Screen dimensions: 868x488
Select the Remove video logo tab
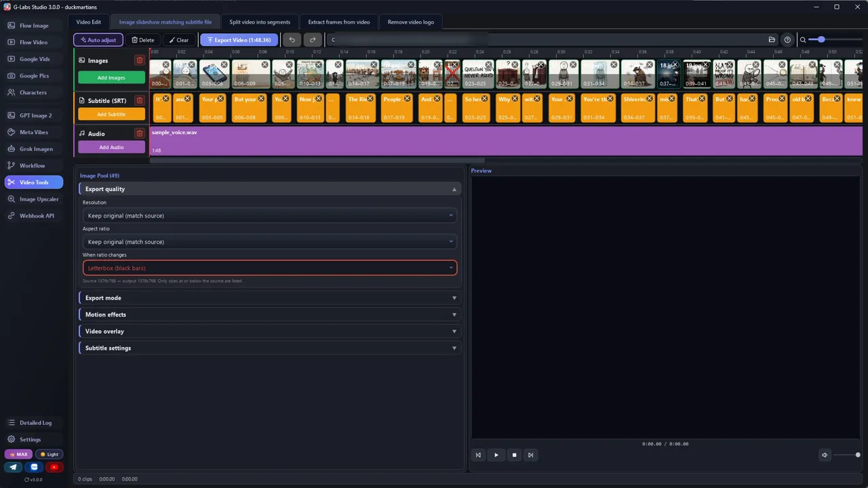point(411,22)
